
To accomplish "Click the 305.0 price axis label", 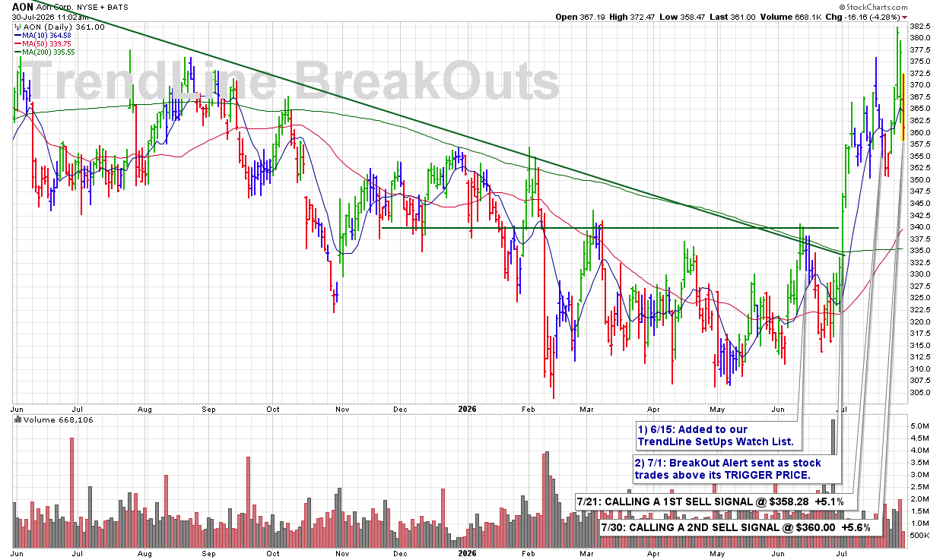I will 919,392.
